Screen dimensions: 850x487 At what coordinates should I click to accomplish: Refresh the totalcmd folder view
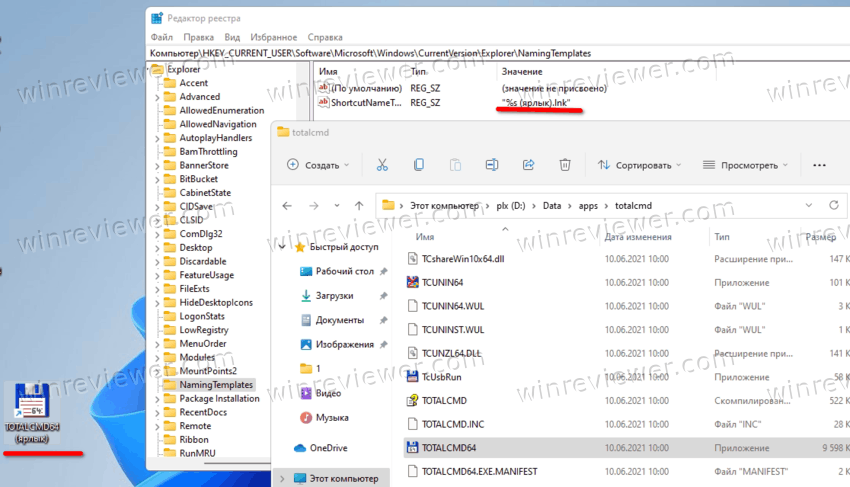click(x=833, y=205)
